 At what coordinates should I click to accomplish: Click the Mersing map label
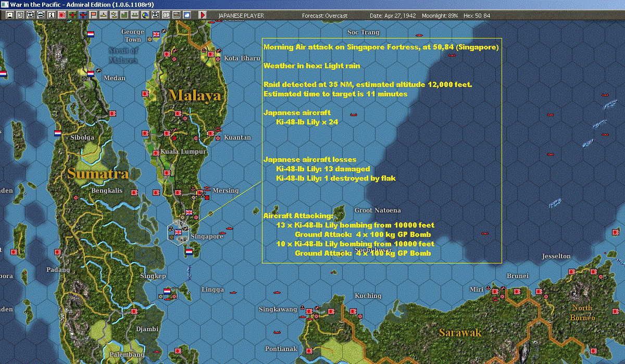point(226,191)
